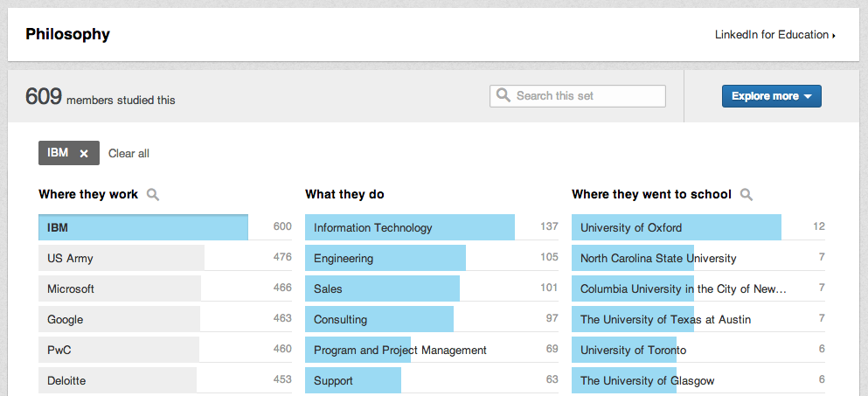Remove the IBM filter tag
Screen dimensions: 868x396
click(84, 154)
